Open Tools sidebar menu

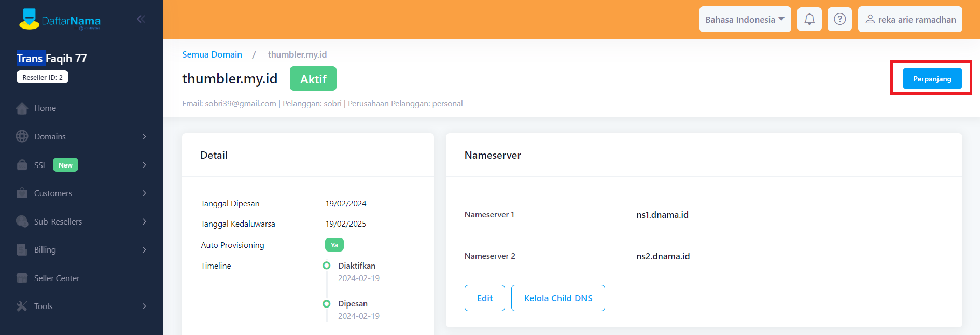click(44, 306)
